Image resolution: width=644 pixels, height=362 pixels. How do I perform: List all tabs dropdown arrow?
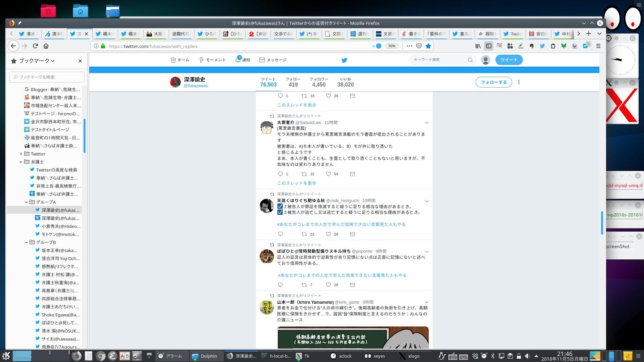[599, 34]
